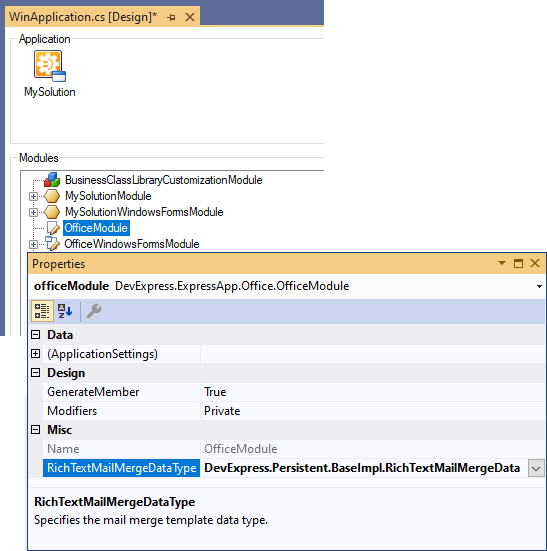Collapse the Data property category
The image size is (547, 551).
pos(35,335)
